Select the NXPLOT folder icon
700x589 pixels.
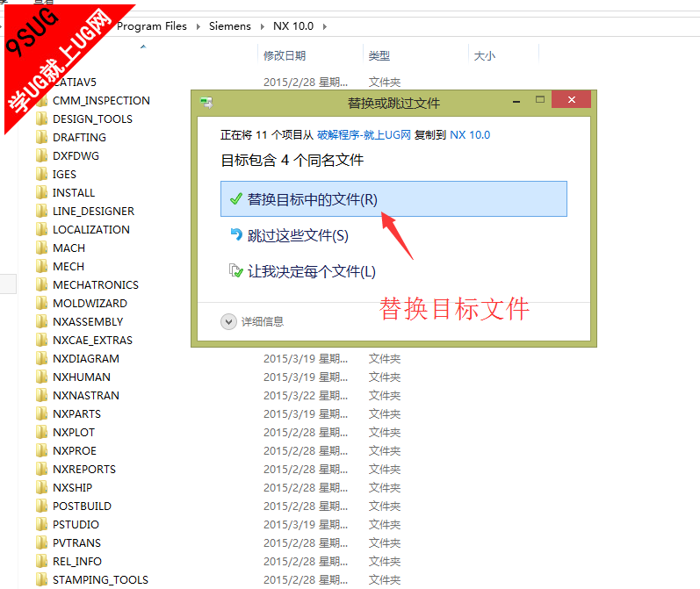pyautogui.click(x=42, y=433)
